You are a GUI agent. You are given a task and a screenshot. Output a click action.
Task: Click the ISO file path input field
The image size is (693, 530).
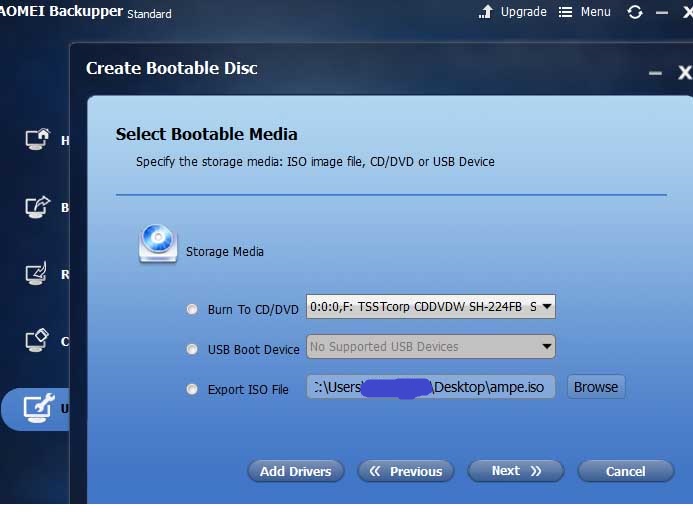[431, 387]
